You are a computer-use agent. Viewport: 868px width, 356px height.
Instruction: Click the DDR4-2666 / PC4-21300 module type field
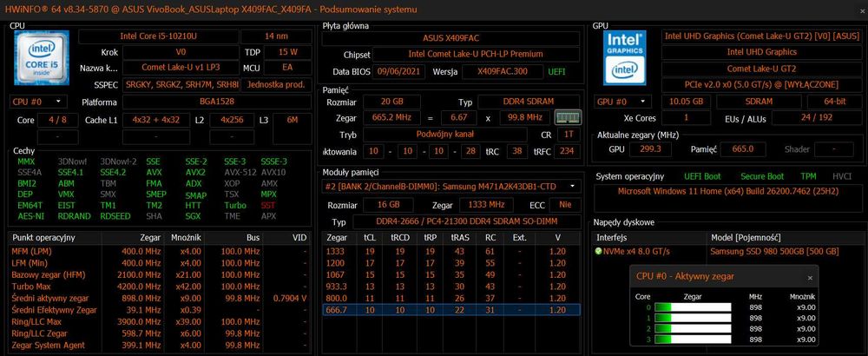[x=466, y=221]
